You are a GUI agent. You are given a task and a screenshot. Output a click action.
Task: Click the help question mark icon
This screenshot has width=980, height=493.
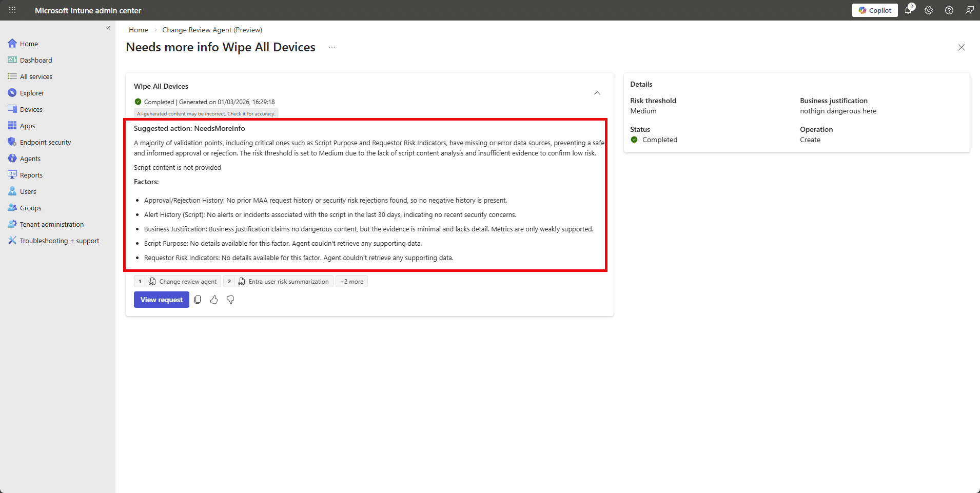click(x=949, y=10)
